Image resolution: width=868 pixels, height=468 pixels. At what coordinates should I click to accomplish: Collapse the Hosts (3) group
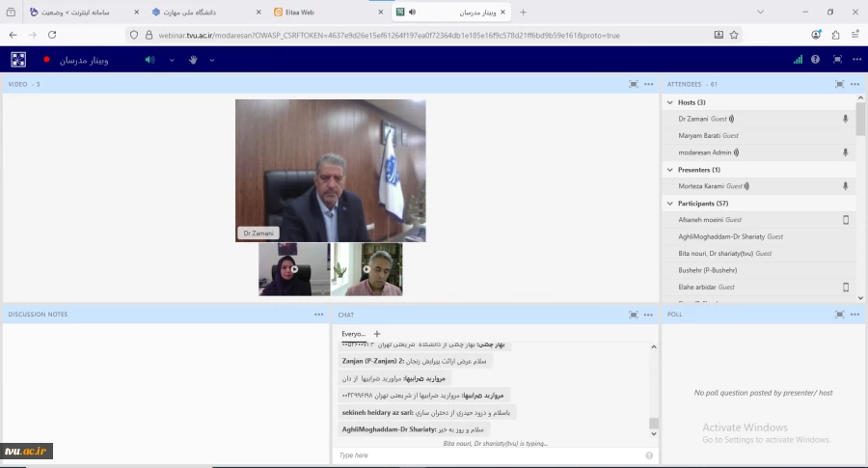(670, 102)
